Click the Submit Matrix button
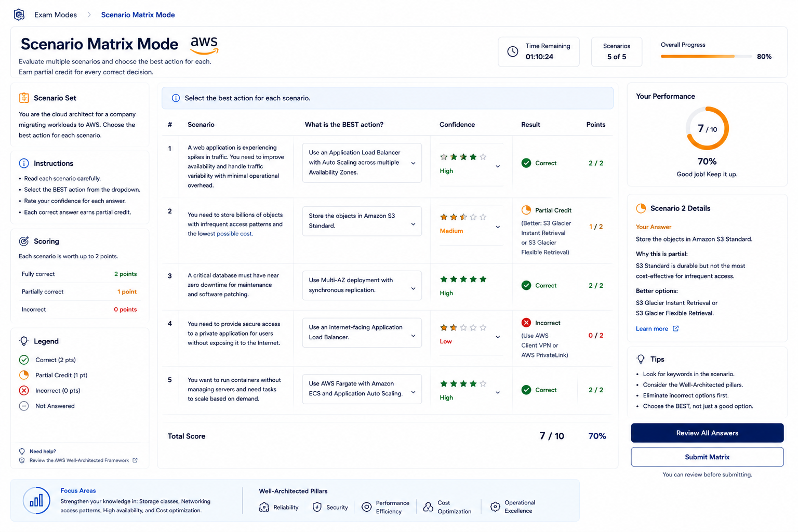Screen dimensions: 798x532 (707, 457)
